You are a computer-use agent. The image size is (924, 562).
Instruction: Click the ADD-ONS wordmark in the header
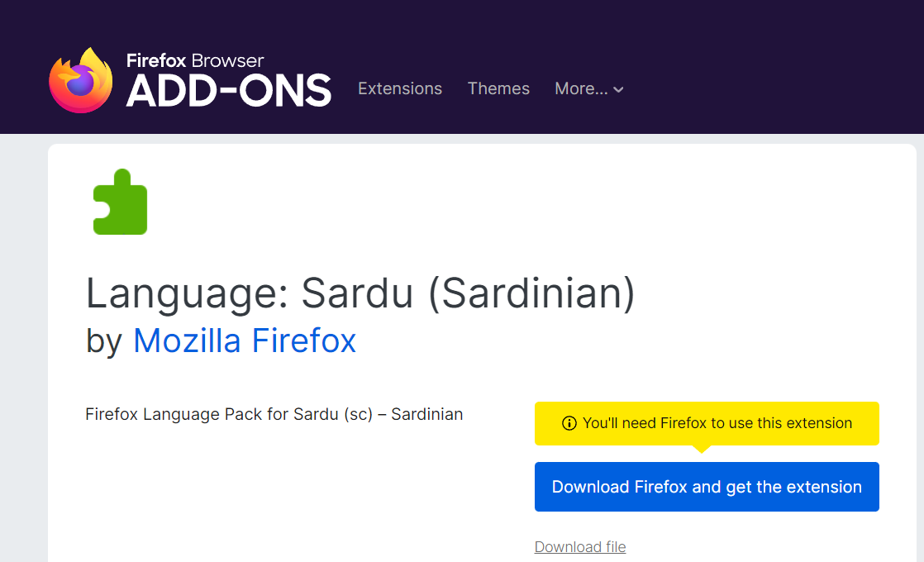(x=229, y=91)
